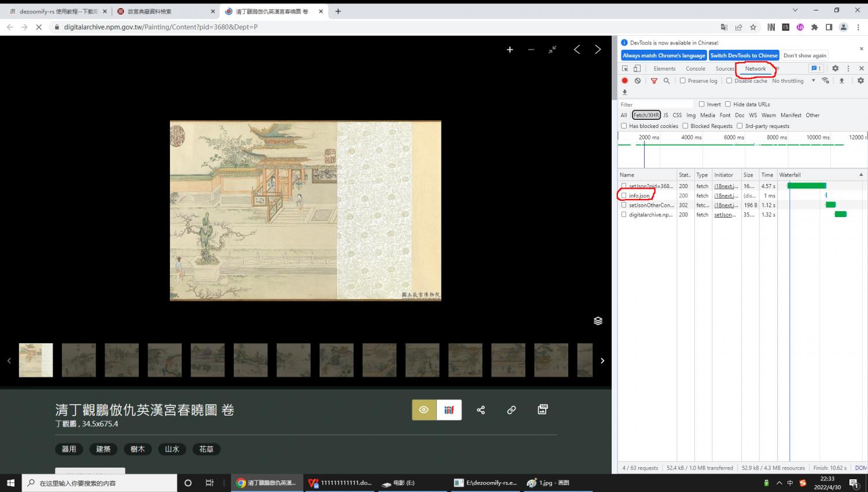868x492 pixels.
Task: Click the share icon below the painting
Action: 481,410
